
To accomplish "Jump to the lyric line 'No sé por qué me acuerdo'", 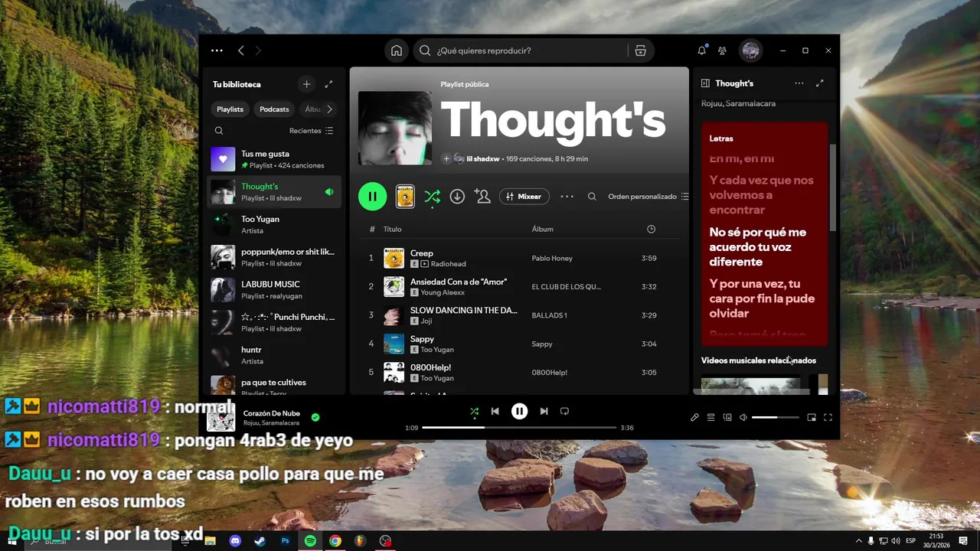I will 757,247.
